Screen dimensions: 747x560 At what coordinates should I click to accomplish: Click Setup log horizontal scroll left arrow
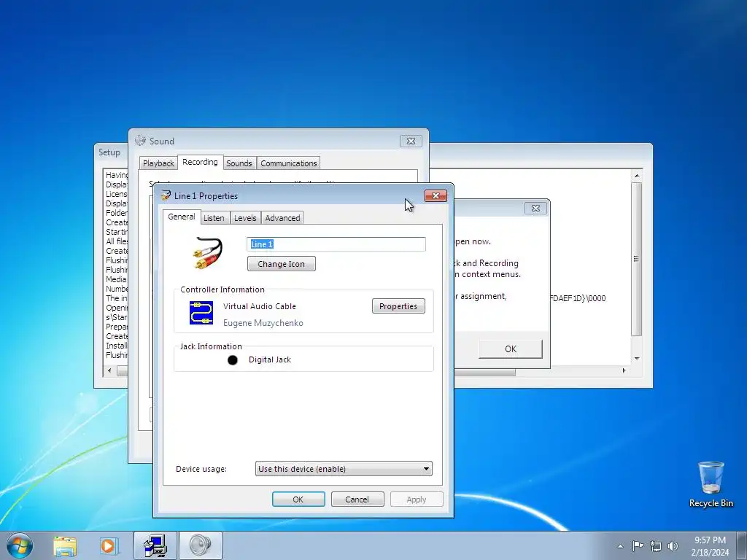(x=109, y=370)
